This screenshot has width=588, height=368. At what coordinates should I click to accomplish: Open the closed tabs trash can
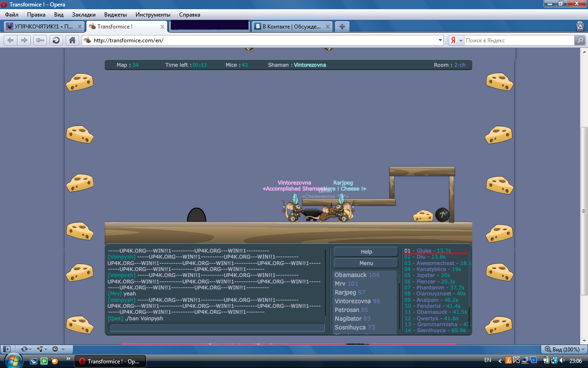[580, 27]
